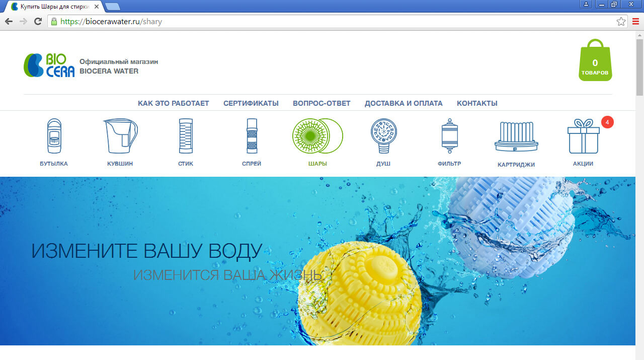Screen dimensions: 644x360
Task: Open the Вопрос-ответ link
Action: click(x=321, y=103)
